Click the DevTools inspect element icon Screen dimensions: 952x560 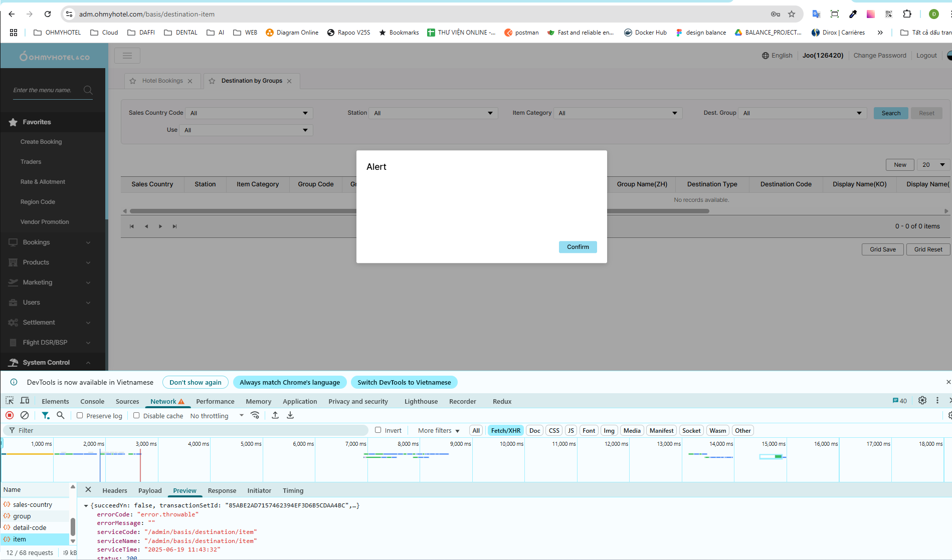click(10, 401)
